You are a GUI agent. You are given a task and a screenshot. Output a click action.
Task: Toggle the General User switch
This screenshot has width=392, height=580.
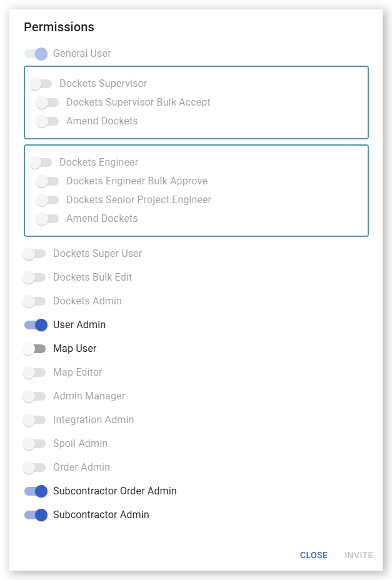(36, 54)
